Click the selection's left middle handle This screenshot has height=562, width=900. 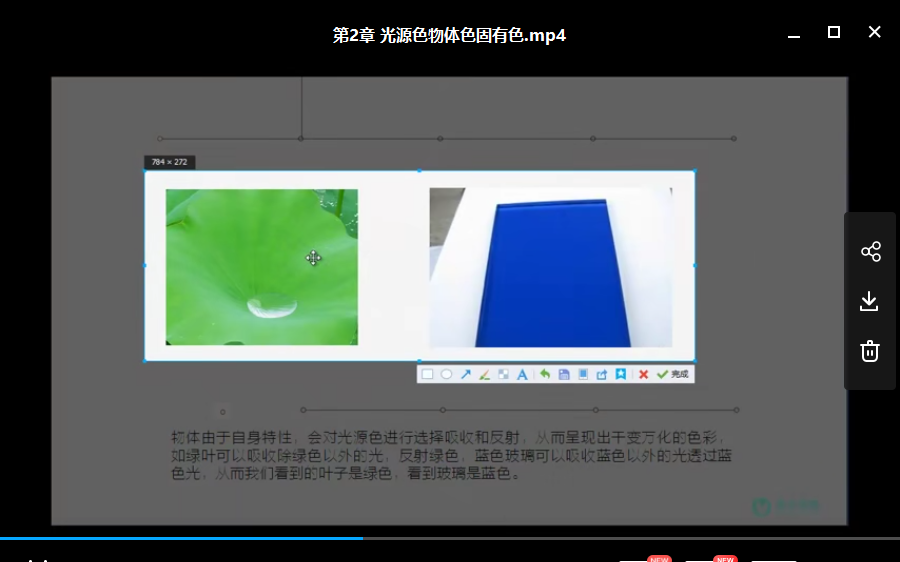point(145,266)
